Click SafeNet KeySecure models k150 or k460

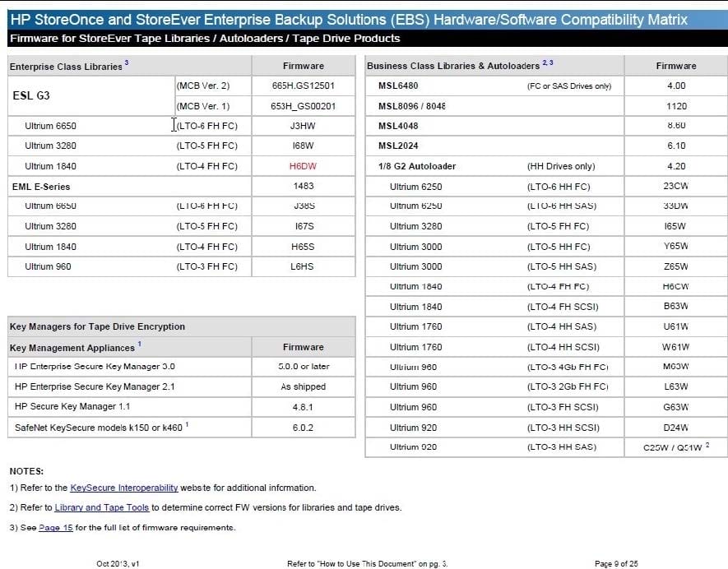pos(99,427)
